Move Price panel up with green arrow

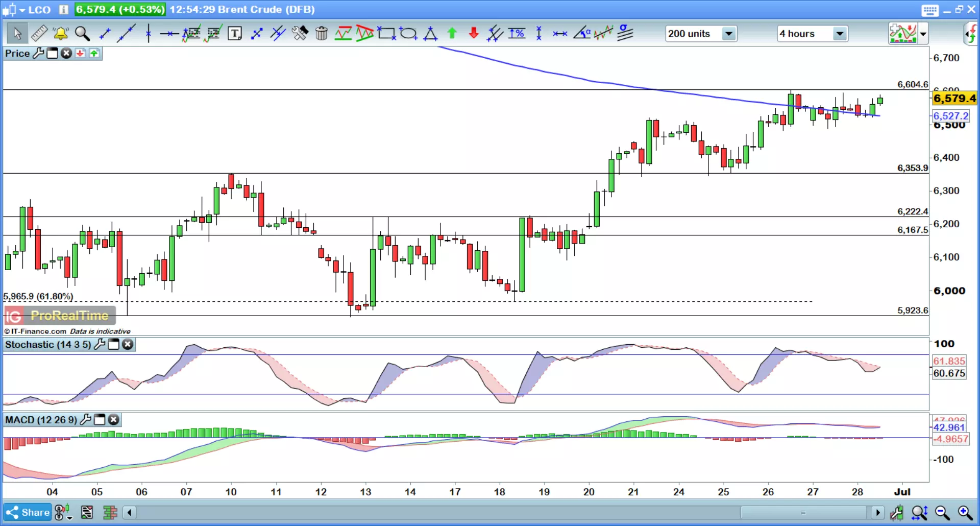pos(94,53)
